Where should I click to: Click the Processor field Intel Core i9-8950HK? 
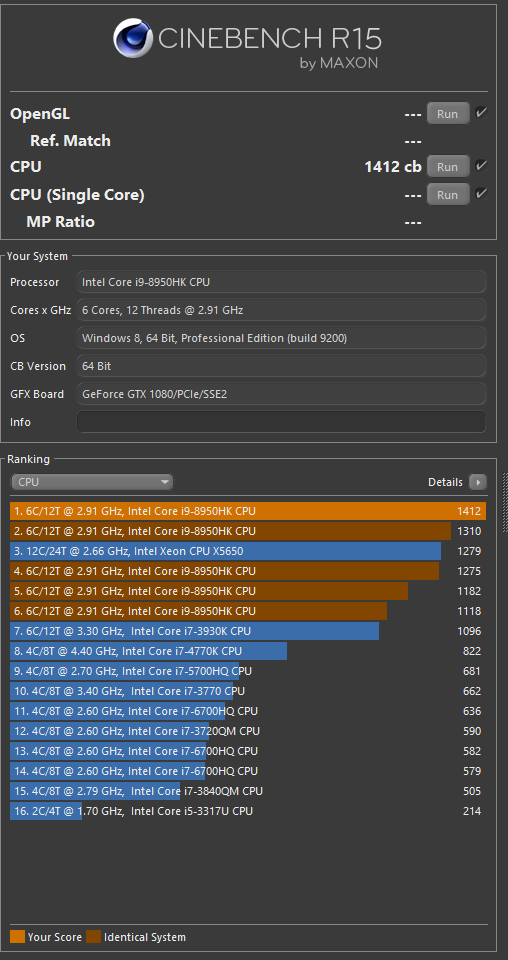[282, 282]
